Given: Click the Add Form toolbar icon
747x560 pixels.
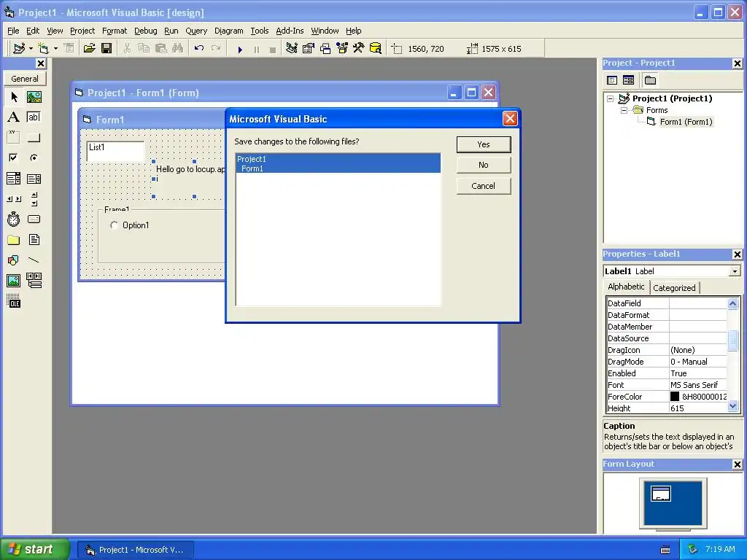Looking at the screenshot, I should [43, 49].
